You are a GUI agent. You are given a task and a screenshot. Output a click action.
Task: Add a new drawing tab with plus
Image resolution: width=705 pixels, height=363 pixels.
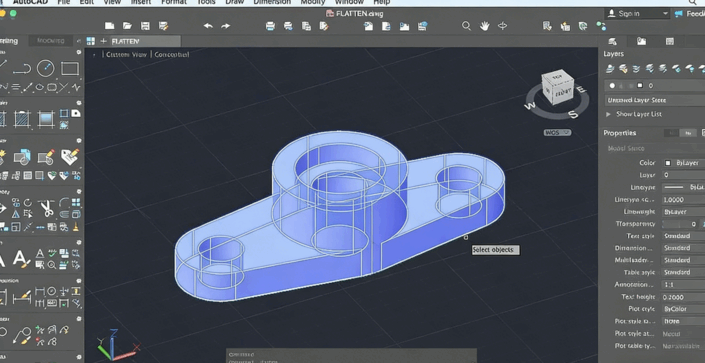(x=103, y=41)
